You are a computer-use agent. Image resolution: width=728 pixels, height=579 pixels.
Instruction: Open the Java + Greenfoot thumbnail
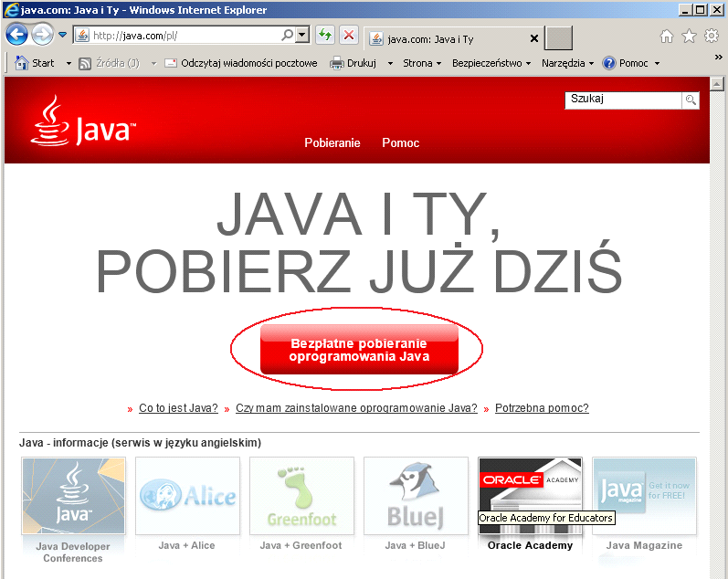[301, 496]
